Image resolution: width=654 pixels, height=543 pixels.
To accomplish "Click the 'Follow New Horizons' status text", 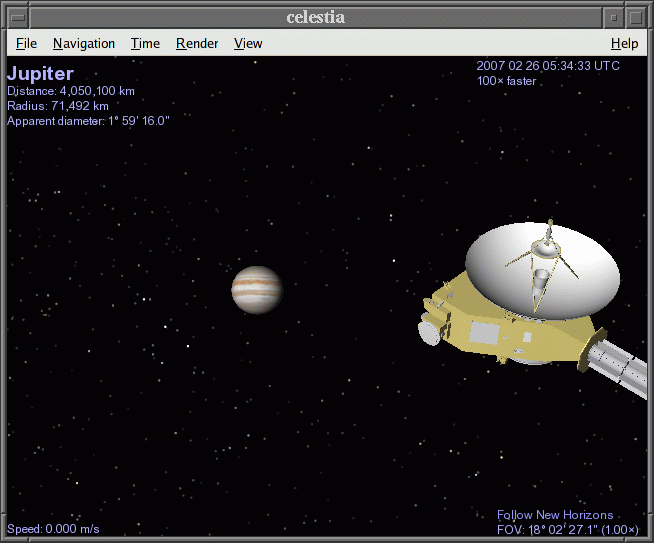I will tap(555, 515).
